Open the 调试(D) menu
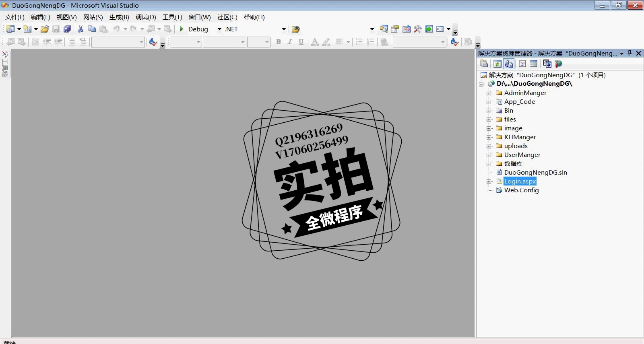Viewport: 644px width, 344px height. point(146,17)
